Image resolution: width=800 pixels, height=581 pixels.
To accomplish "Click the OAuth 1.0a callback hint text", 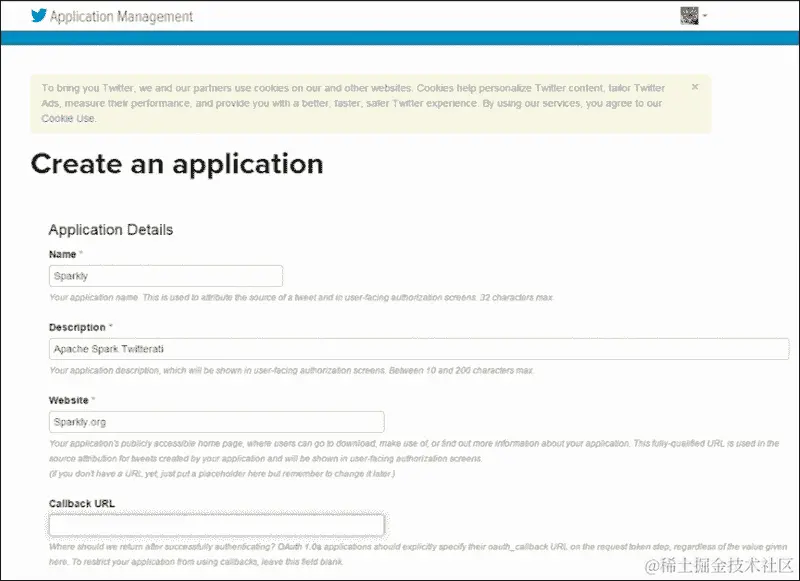I will click(x=418, y=554).
